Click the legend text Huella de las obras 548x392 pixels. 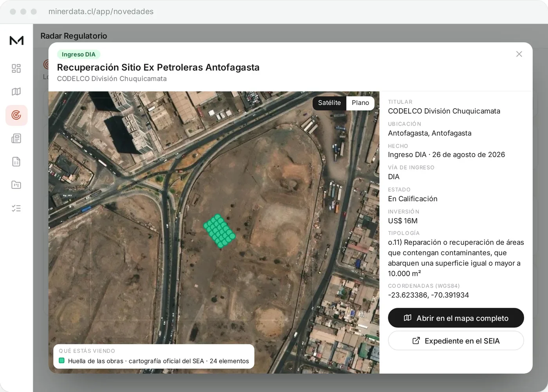[96, 361]
